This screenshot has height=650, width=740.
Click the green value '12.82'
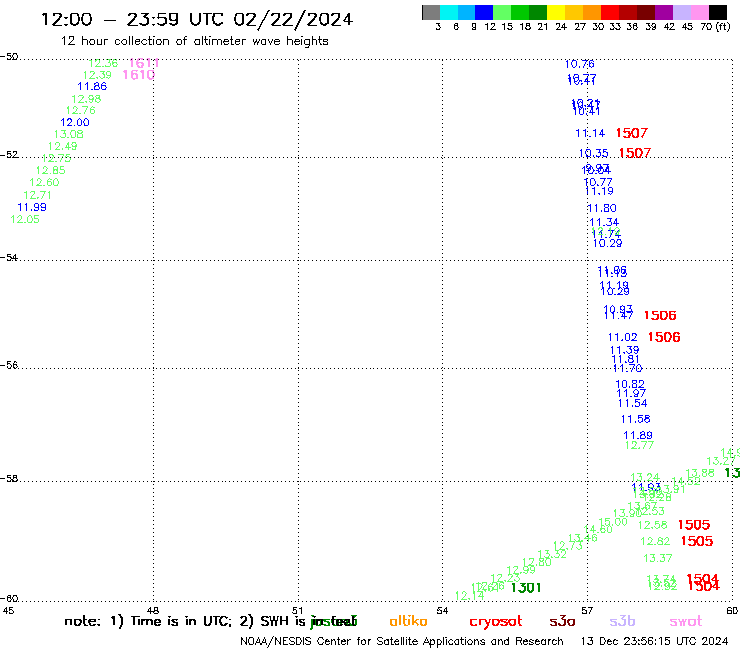point(655,542)
